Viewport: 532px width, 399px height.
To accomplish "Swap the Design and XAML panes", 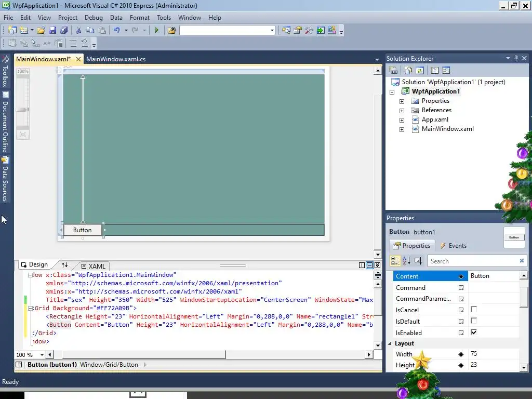I will pos(64,264).
